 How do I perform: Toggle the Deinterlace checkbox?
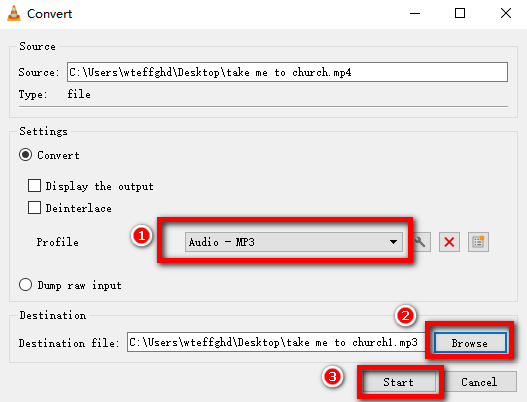click(x=34, y=208)
